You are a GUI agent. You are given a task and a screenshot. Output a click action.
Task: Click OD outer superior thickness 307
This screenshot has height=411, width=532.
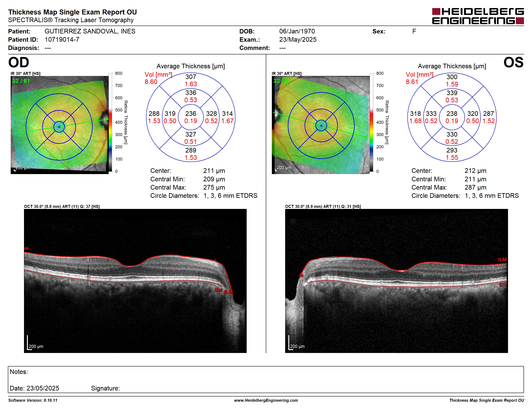click(x=191, y=77)
